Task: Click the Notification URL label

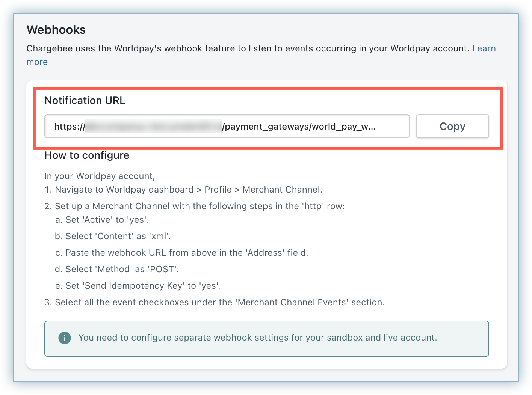Action: 85,101
